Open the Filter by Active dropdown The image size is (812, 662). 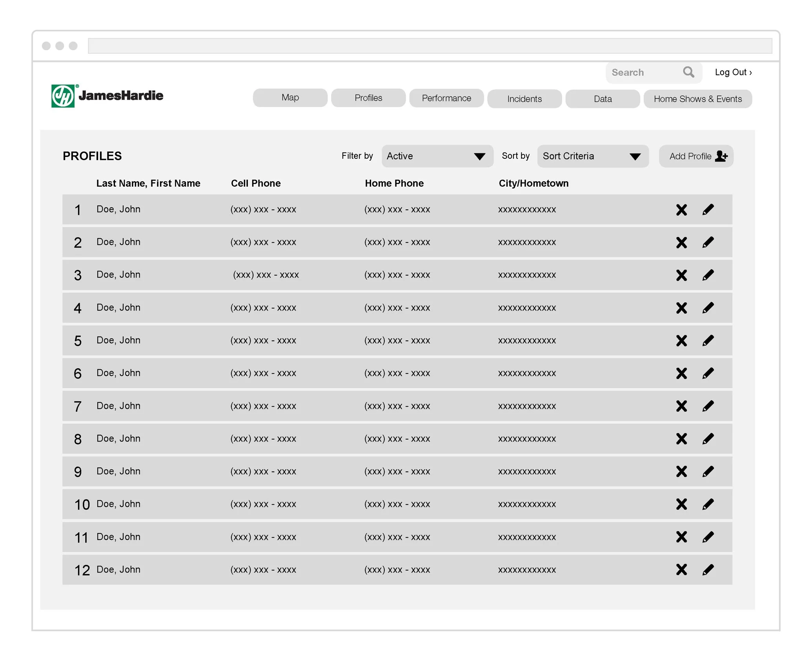437,156
